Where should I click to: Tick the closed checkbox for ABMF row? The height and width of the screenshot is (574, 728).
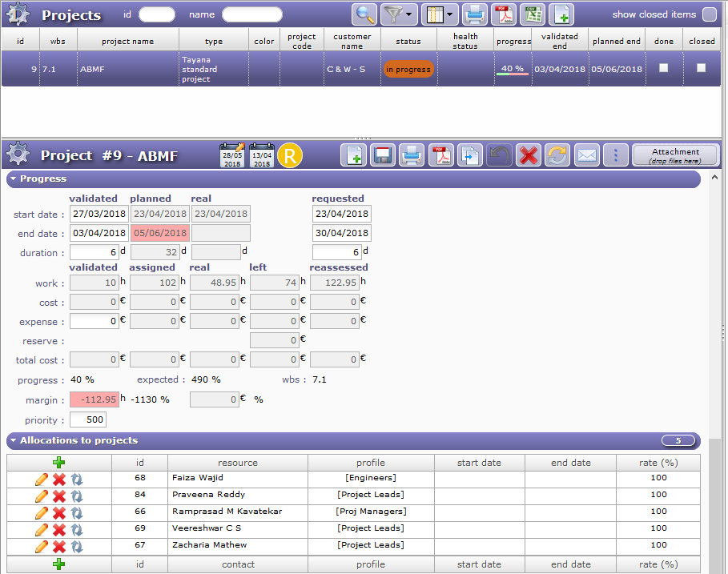point(702,69)
